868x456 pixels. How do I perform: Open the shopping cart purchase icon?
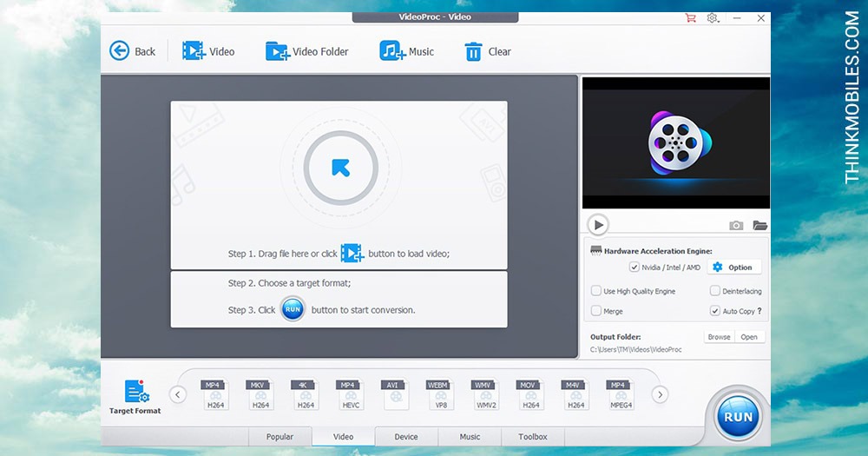click(690, 17)
